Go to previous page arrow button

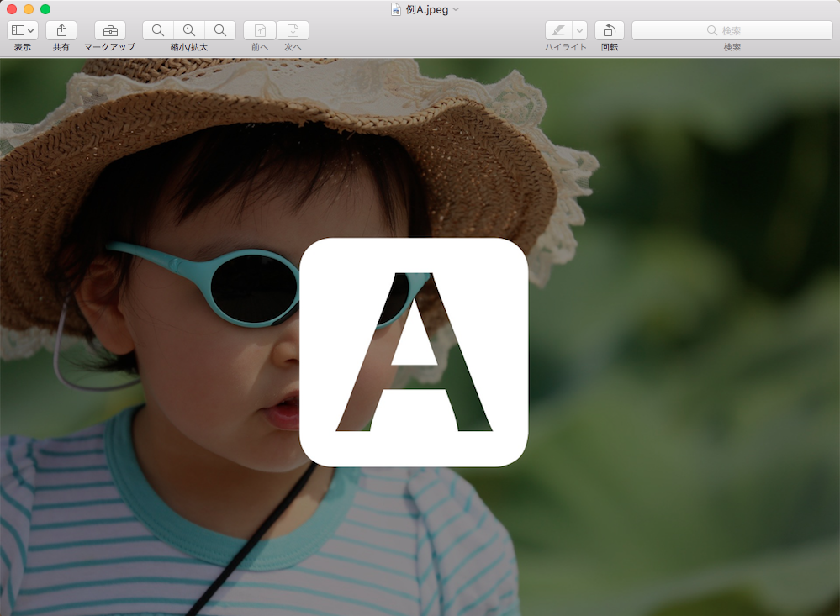point(260,30)
